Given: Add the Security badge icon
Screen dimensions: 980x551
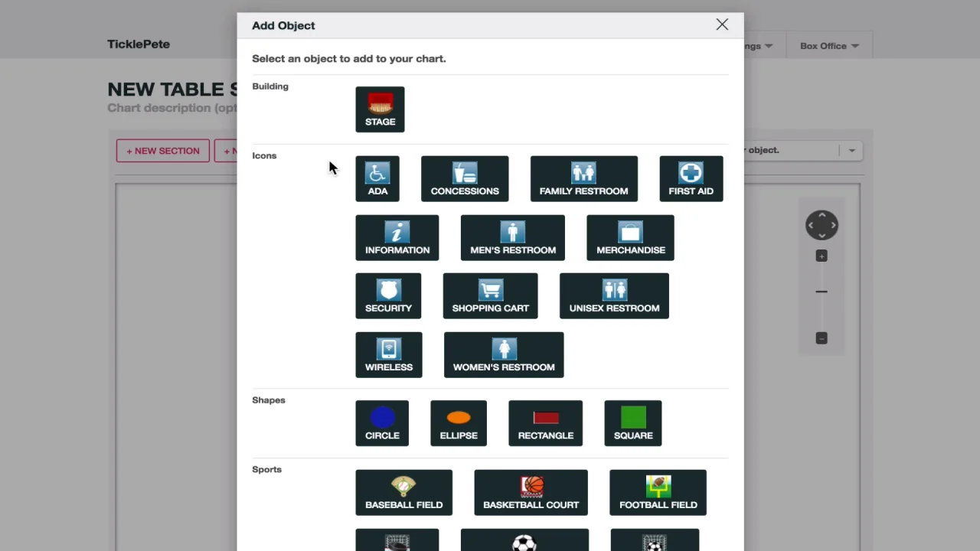Looking at the screenshot, I should pyautogui.click(x=388, y=296).
